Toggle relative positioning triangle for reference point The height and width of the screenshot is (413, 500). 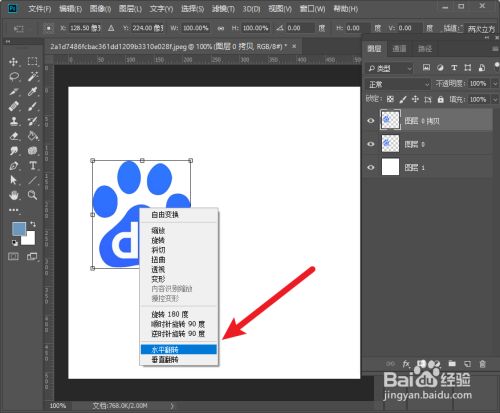click(111, 28)
